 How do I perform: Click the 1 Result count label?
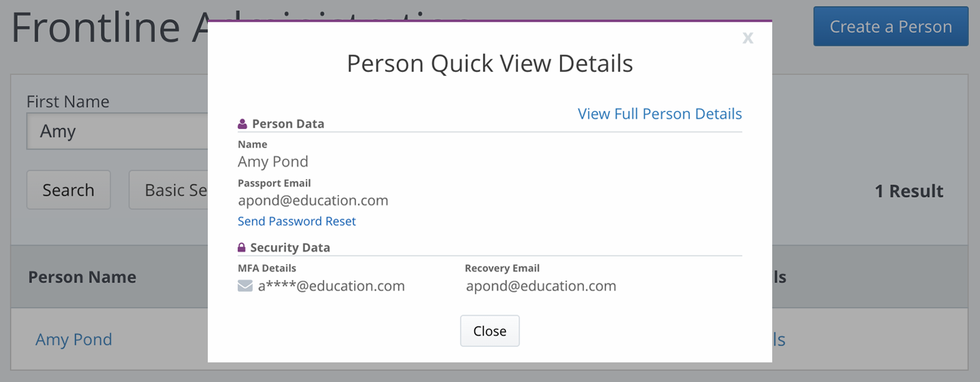coord(909,191)
